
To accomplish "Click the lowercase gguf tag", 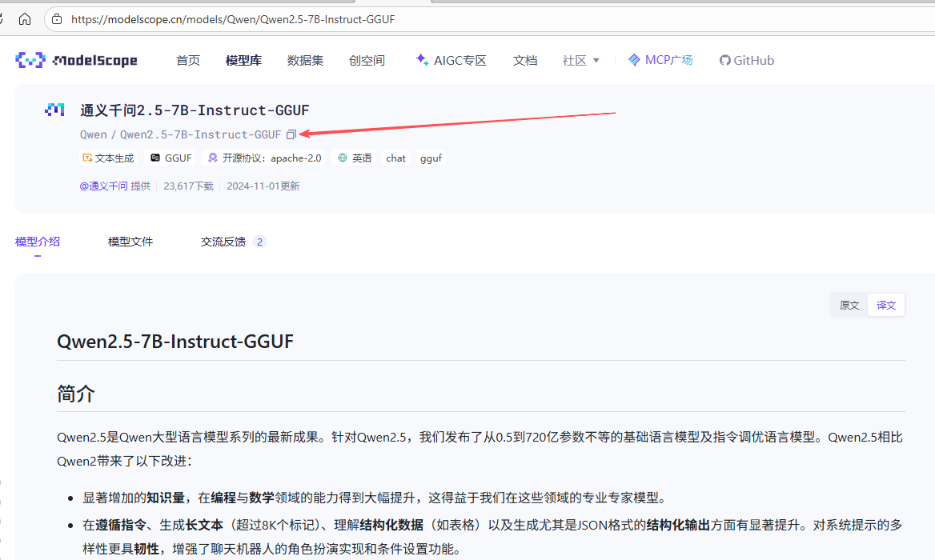I will click(431, 158).
